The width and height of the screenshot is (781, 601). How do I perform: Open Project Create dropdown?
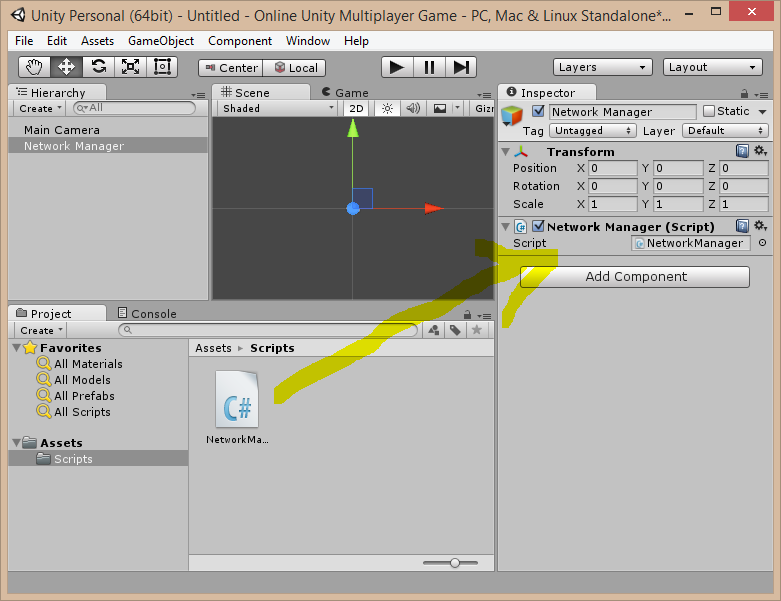[41, 331]
